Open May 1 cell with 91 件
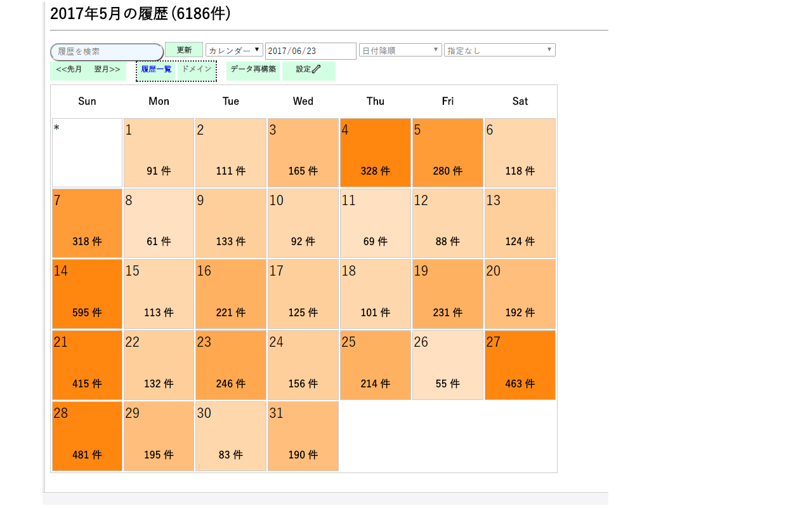The width and height of the screenshot is (812, 508). click(159, 152)
